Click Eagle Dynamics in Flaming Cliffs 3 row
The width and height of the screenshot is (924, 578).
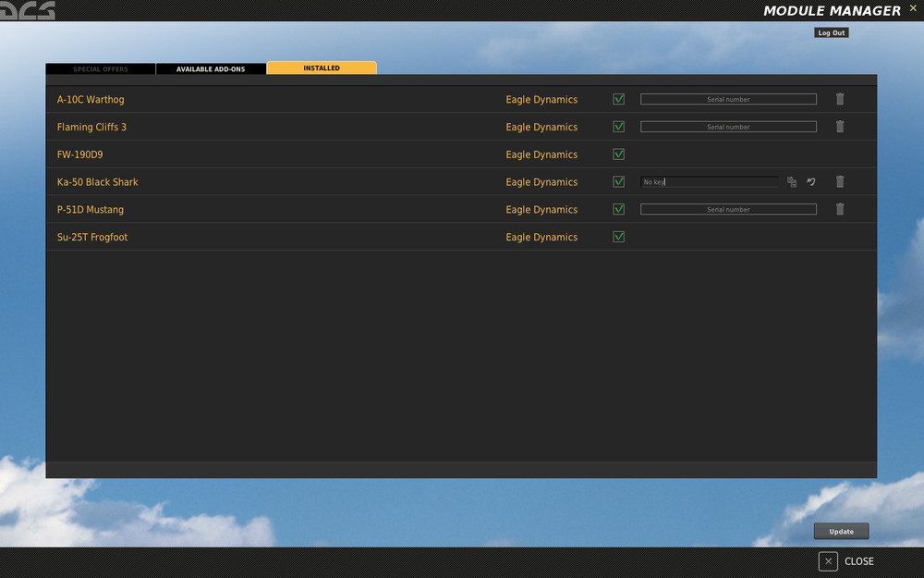[x=541, y=127]
